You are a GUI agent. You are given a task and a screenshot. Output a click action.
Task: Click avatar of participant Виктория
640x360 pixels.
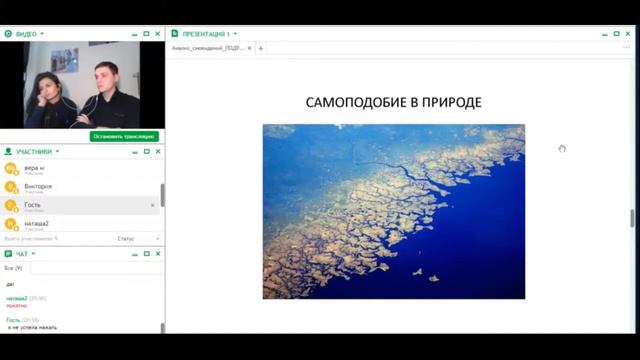(x=11, y=187)
